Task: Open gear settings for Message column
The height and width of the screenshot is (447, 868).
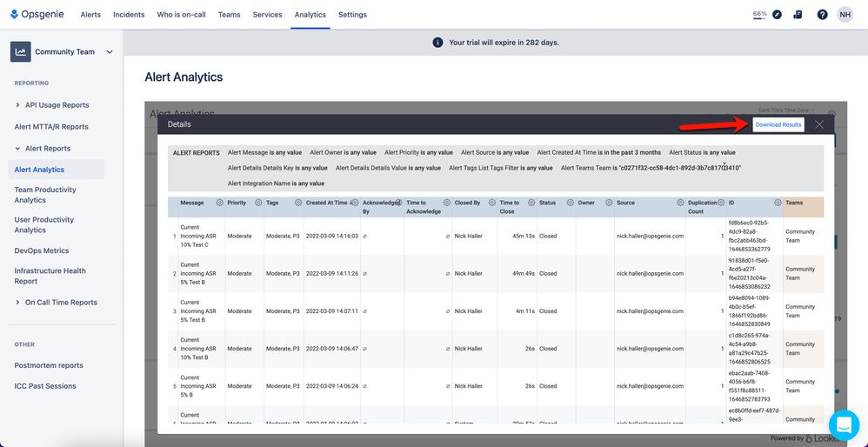Action: (x=219, y=203)
